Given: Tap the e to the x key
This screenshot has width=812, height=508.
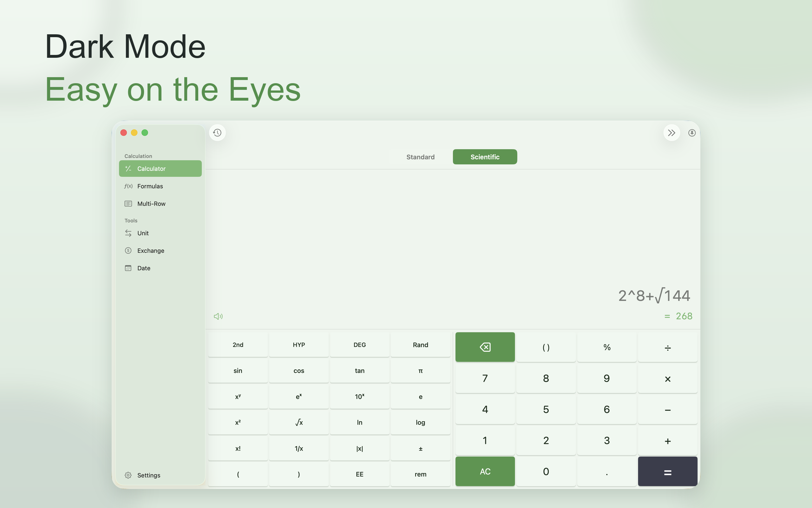Looking at the screenshot, I should (x=298, y=397).
